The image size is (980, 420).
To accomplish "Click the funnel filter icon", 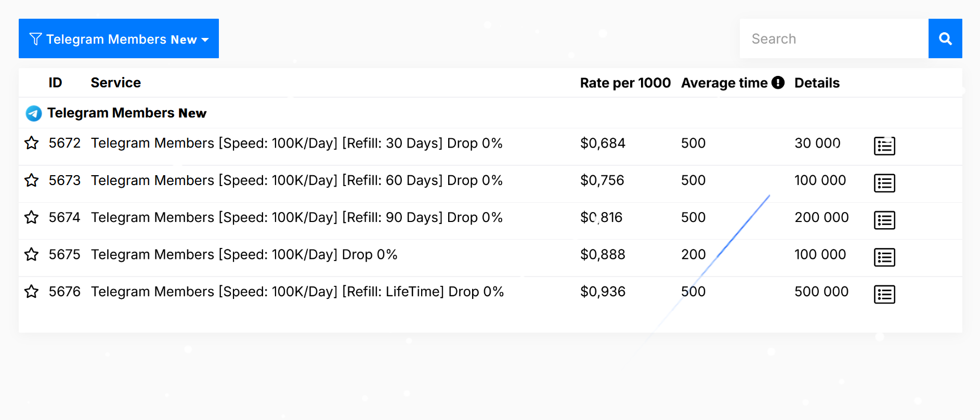I will (x=35, y=39).
